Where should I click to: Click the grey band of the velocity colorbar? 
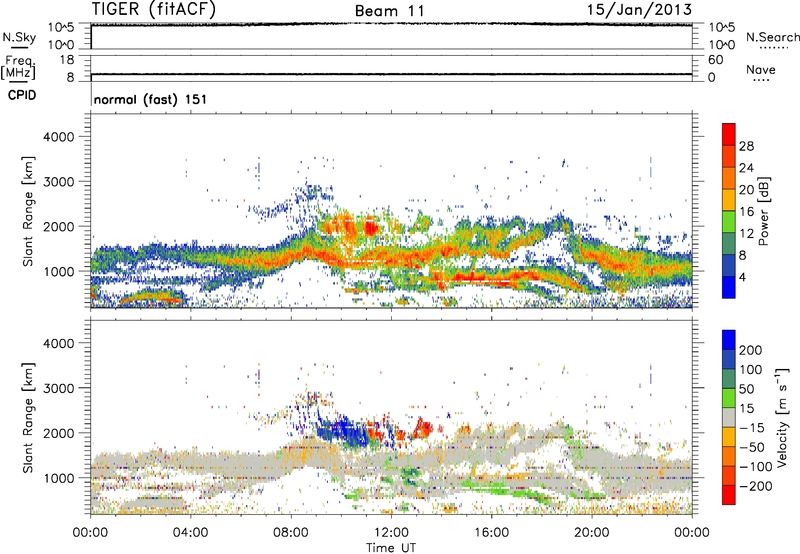point(729,418)
